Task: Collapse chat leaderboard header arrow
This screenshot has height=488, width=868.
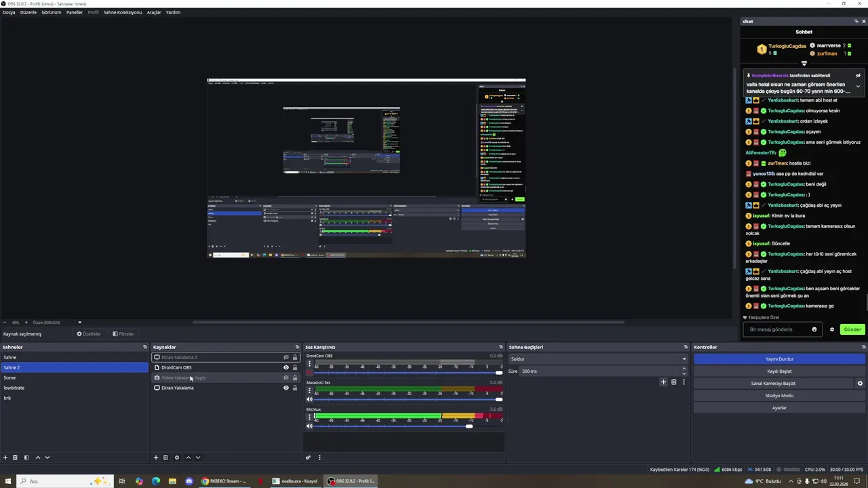Action: (804, 63)
